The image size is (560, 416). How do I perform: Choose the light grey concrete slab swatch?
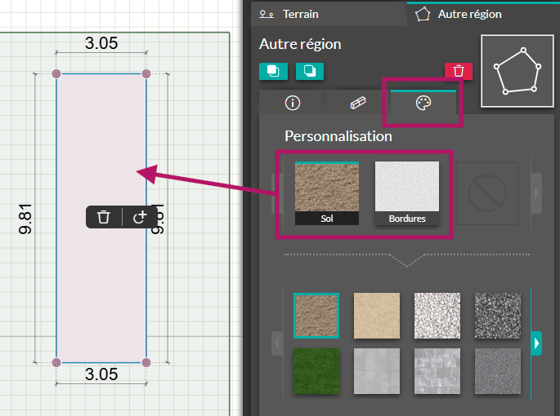pyautogui.click(x=377, y=371)
